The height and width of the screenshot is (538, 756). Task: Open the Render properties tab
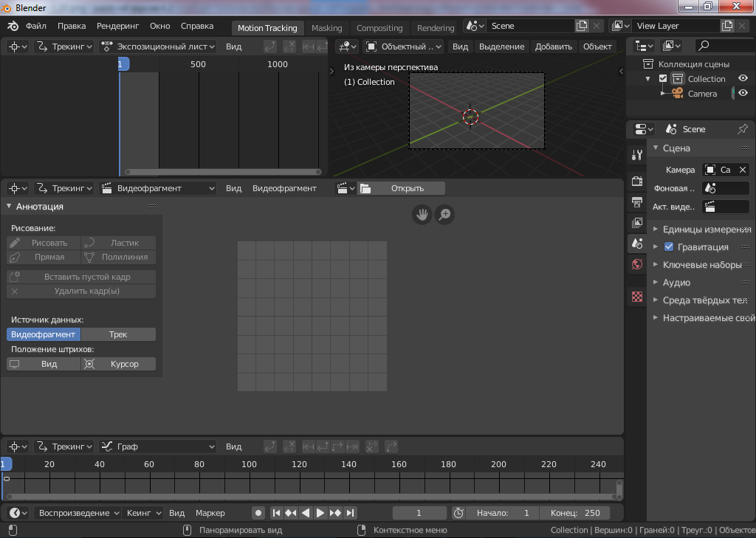coord(636,182)
